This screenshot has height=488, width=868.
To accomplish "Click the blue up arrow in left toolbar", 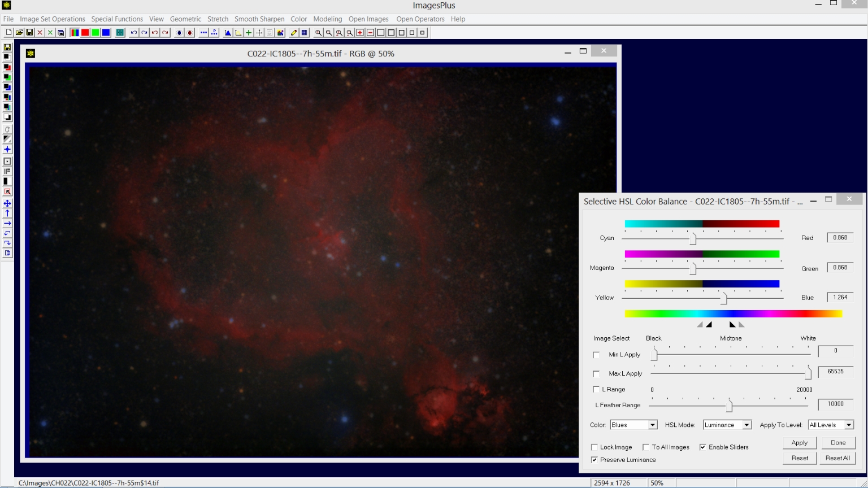I will click(7, 213).
